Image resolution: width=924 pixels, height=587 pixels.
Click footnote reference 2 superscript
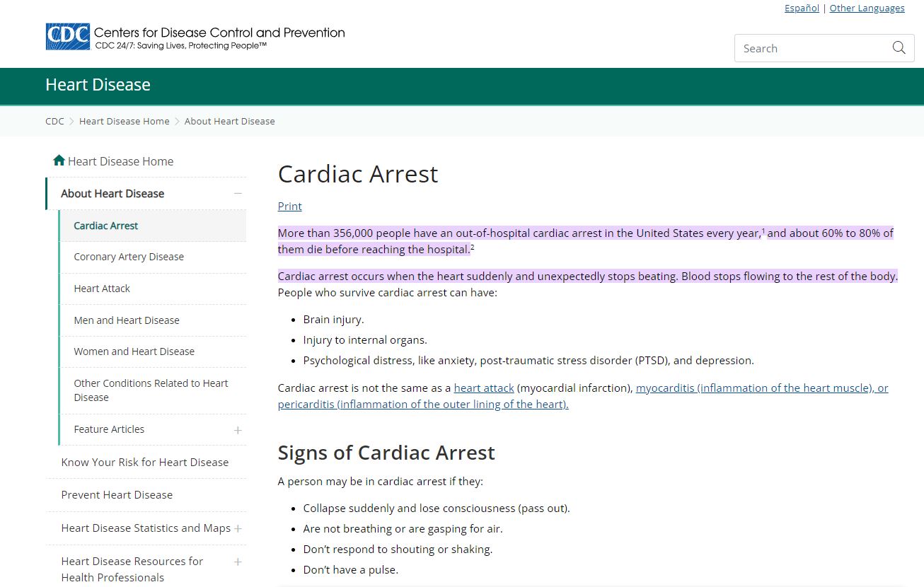472,247
